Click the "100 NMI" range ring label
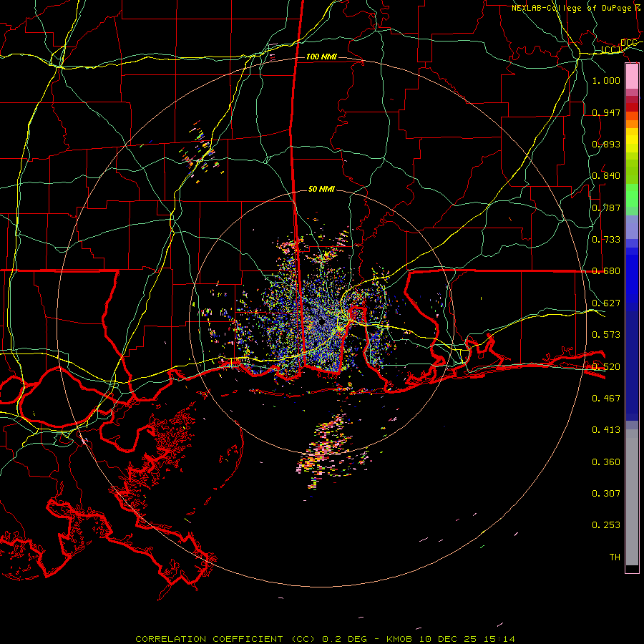Screen dimensions: 644x644 [321, 57]
